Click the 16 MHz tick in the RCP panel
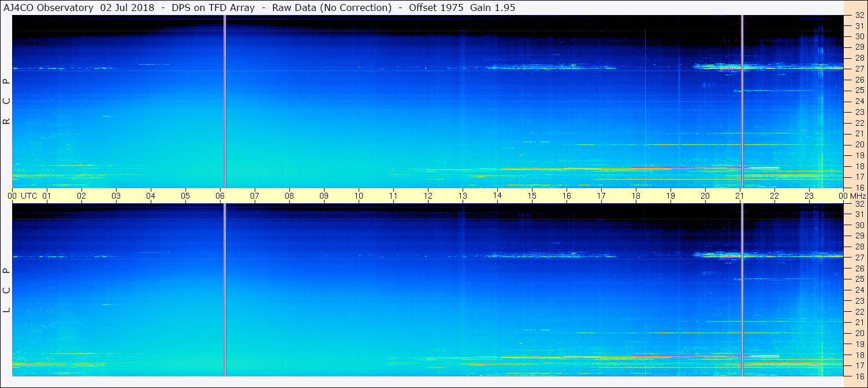The height and width of the screenshot is (388, 868). pos(859,187)
